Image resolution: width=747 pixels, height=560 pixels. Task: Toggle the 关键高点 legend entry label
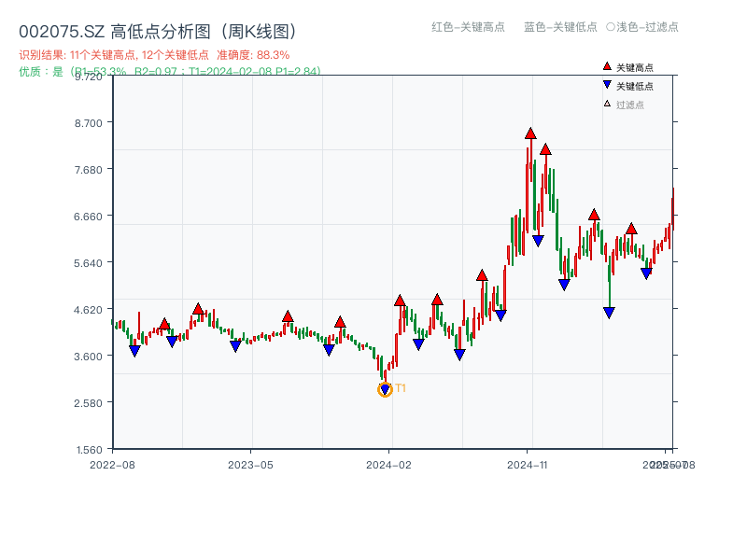tap(635, 67)
